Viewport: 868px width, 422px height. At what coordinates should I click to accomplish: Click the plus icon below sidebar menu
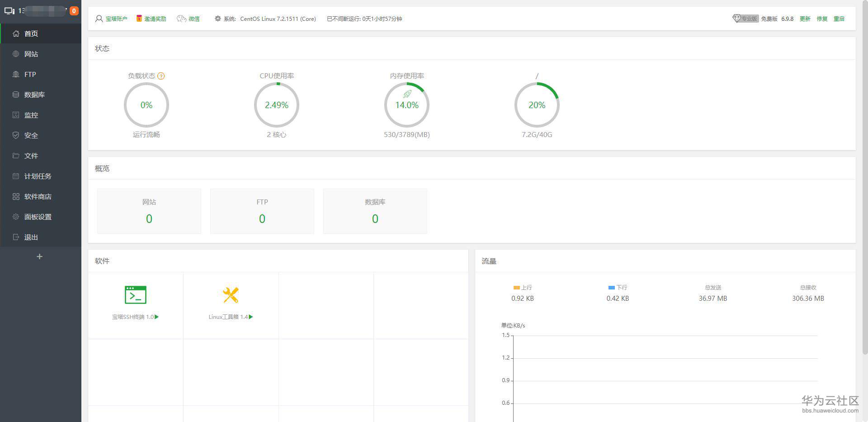point(40,256)
